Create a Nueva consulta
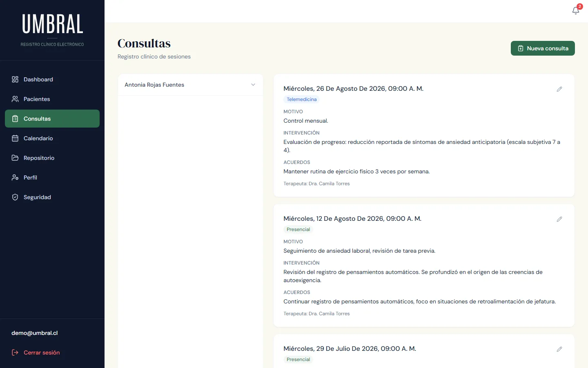Screen dimensions: 588x368 (x=543, y=48)
